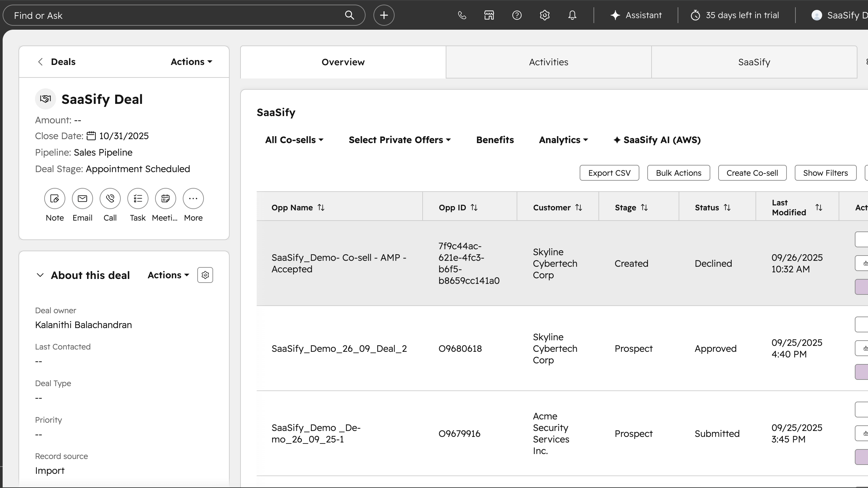Open the notifications bell
This screenshot has height=488, width=868.
click(x=572, y=15)
